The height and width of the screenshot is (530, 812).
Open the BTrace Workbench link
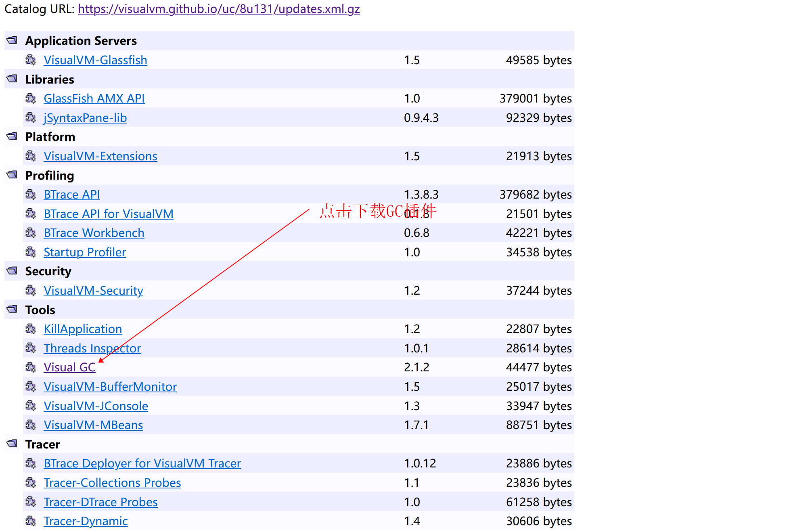94,233
